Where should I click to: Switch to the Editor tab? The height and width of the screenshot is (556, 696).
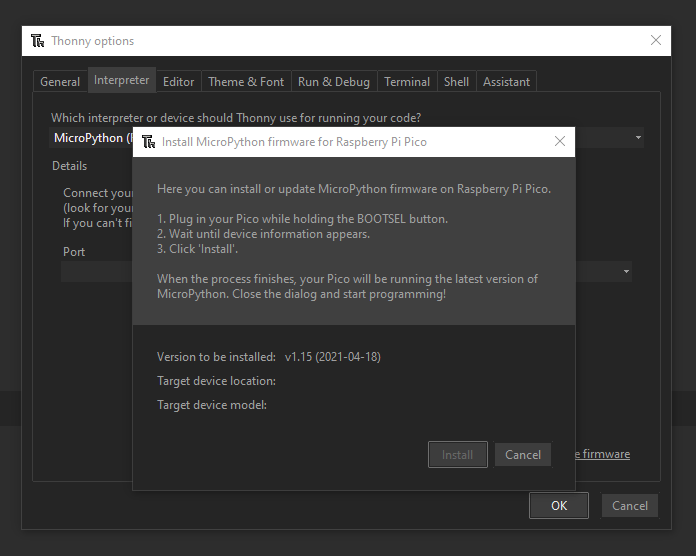click(178, 82)
